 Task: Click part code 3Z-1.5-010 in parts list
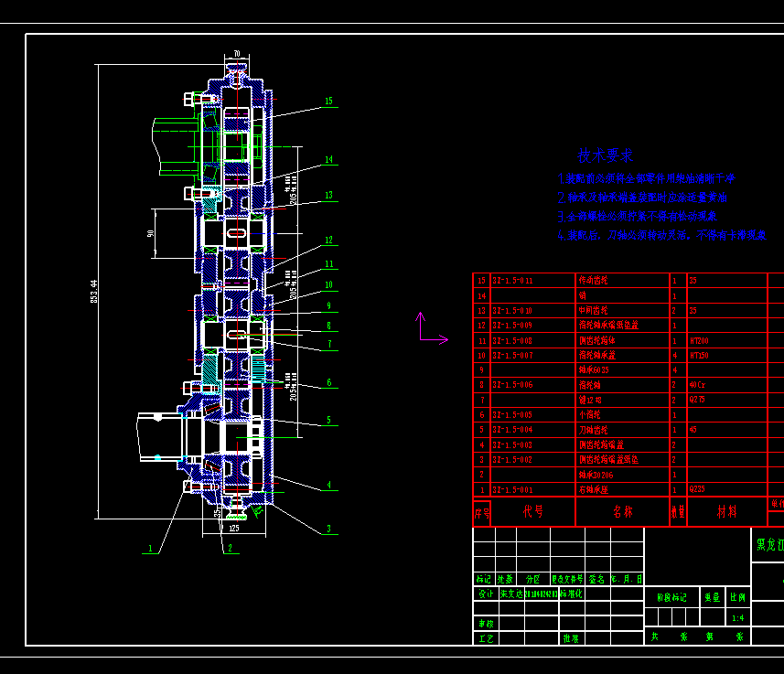[x=512, y=311]
